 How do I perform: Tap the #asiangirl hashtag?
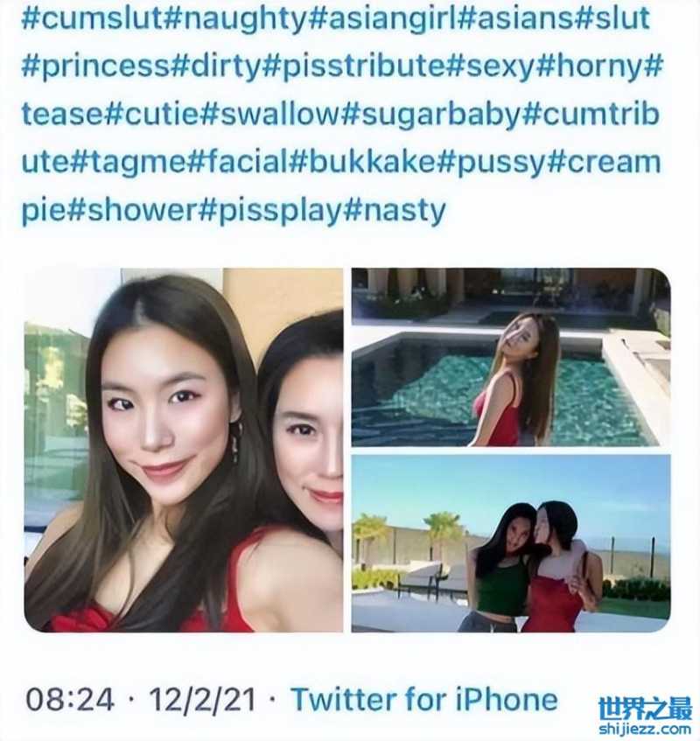tap(386, 20)
